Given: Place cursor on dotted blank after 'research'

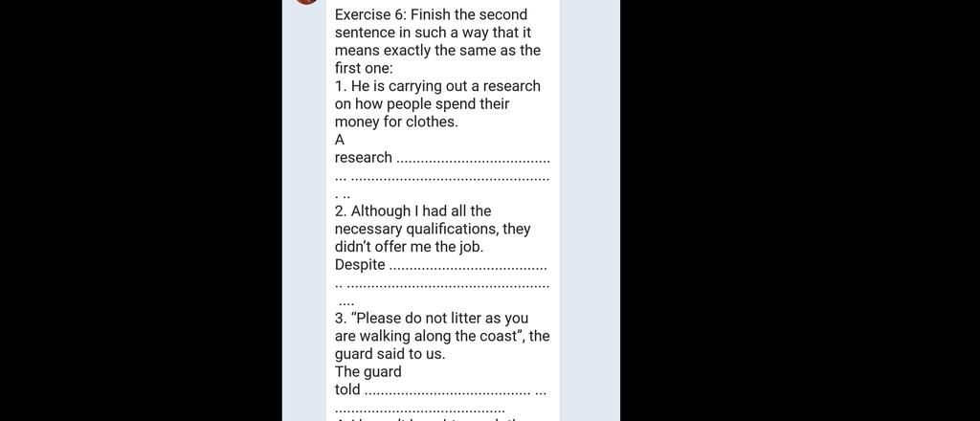Looking at the screenshot, I should pos(474,160).
